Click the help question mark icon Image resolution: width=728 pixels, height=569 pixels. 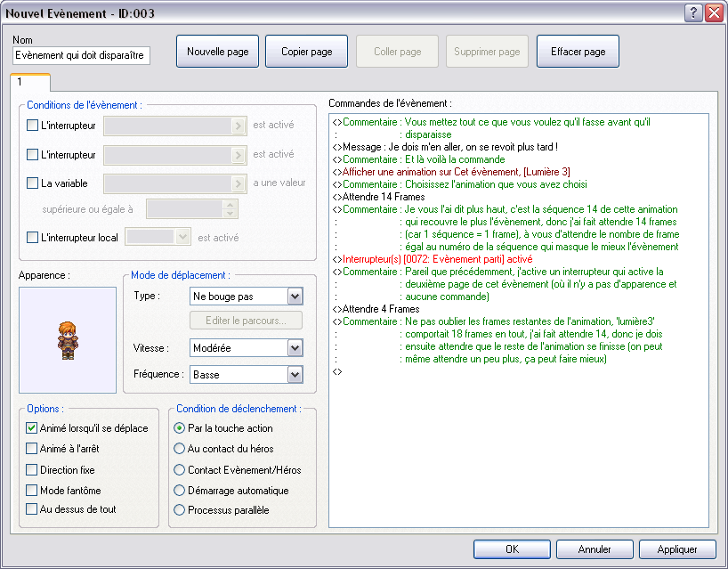(x=692, y=13)
